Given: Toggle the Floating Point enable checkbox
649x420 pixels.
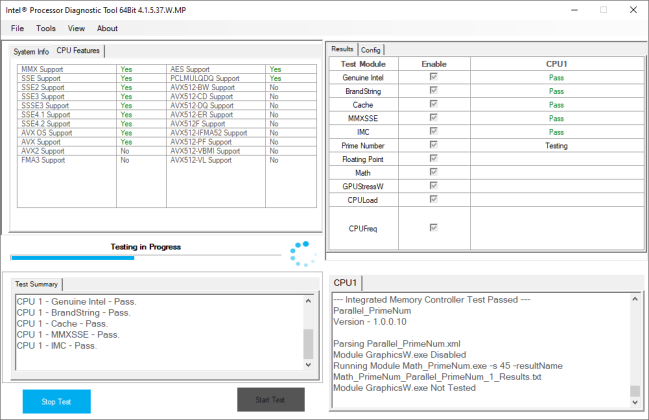Looking at the screenshot, I should [x=433, y=159].
